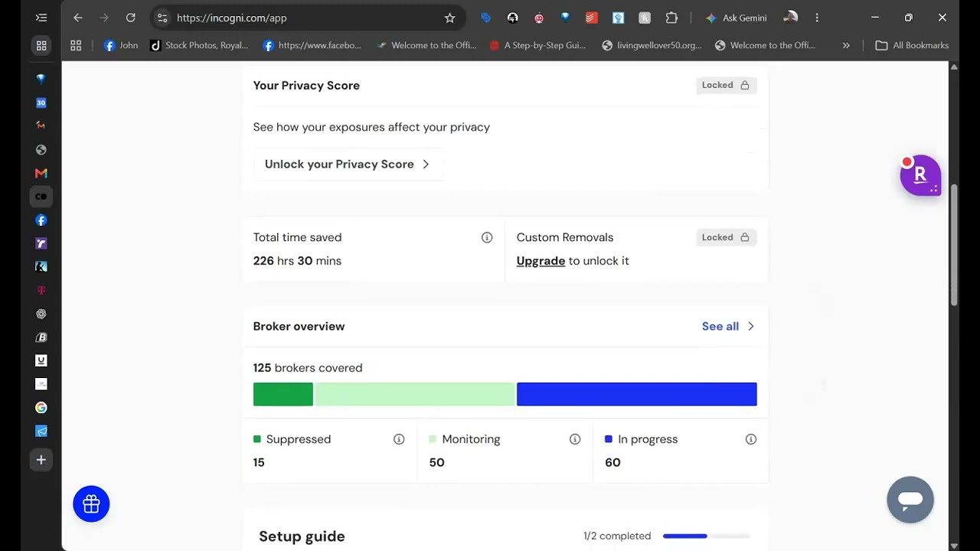Click the Locked badge on Custom Removals
The width and height of the screenshot is (980, 551).
[x=726, y=237]
